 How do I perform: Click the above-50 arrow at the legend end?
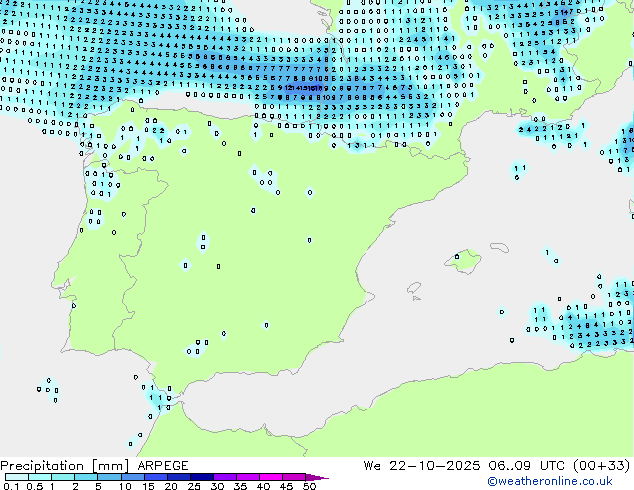click(x=317, y=477)
